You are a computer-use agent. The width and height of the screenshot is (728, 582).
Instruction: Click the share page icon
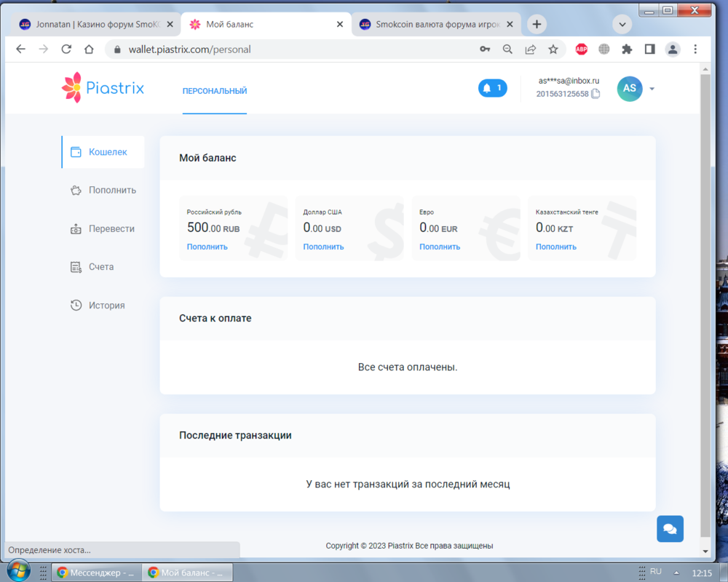(x=530, y=49)
